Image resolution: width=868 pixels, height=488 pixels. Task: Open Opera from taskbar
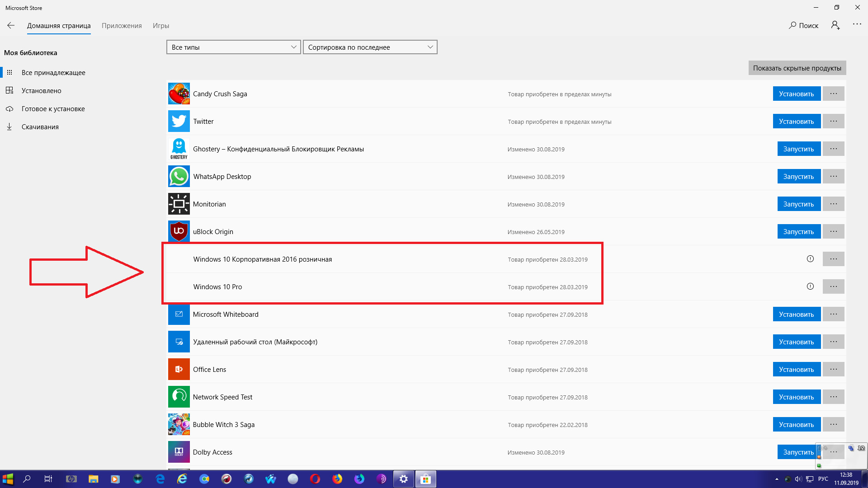coord(315,479)
